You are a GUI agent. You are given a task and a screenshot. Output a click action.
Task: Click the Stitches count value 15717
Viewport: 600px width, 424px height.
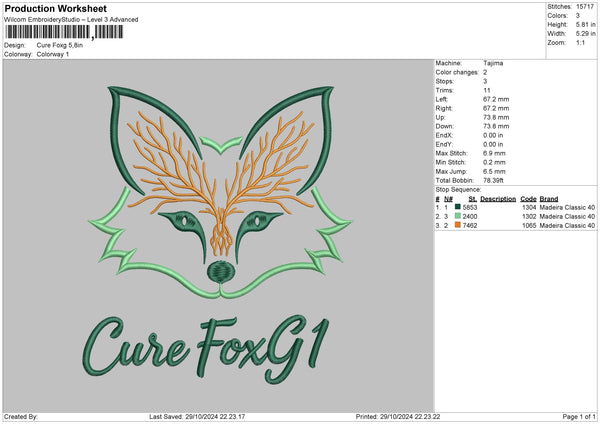(x=586, y=7)
